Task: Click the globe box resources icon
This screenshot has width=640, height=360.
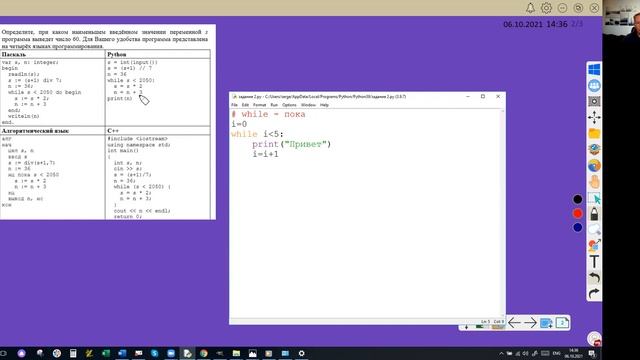Action: pyautogui.click(x=594, y=149)
